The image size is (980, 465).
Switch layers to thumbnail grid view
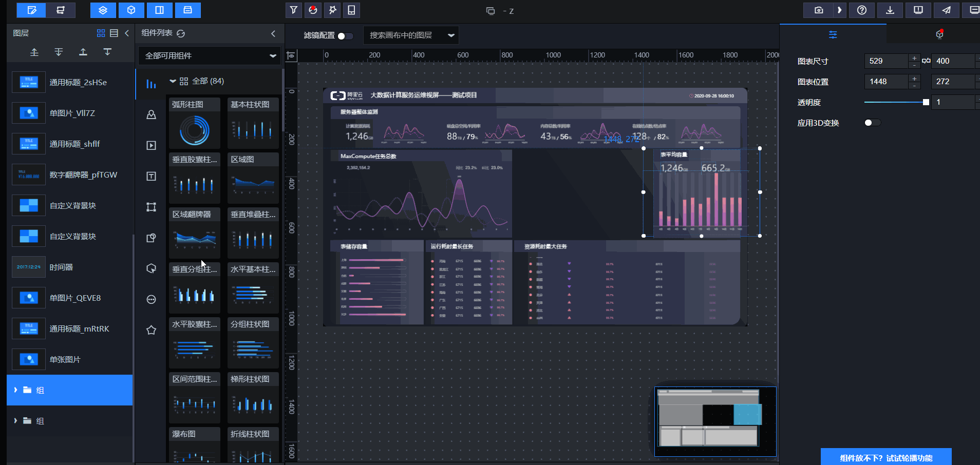pyautogui.click(x=101, y=33)
